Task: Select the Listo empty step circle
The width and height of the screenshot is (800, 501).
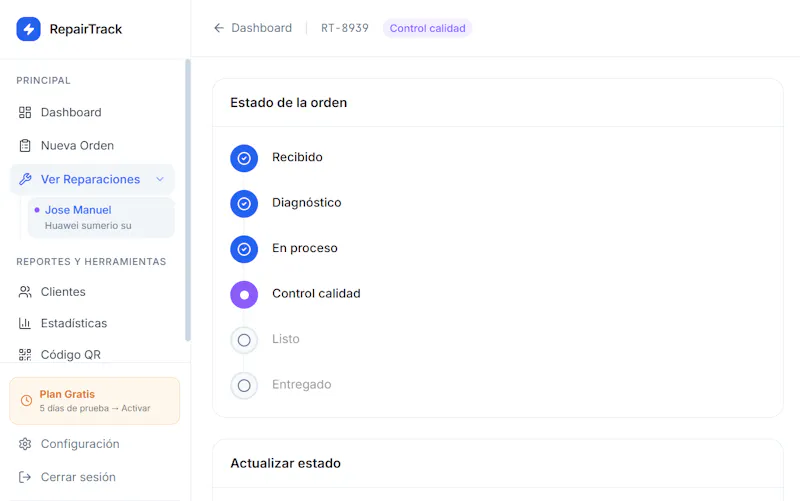Action: [244, 340]
